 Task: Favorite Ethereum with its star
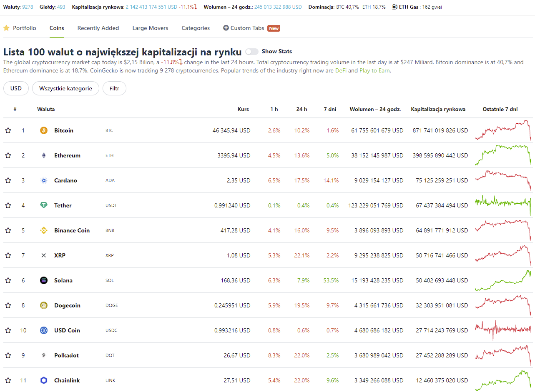(8, 155)
